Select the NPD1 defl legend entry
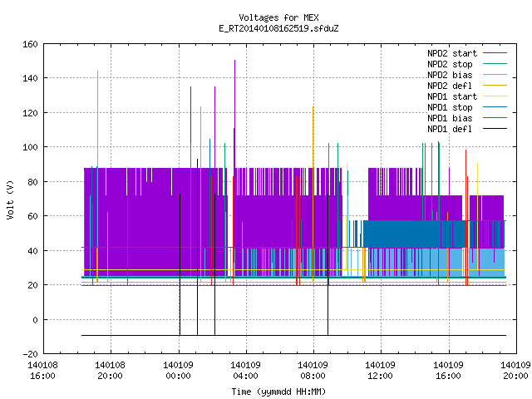This screenshot has height=399, width=532. point(450,130)
